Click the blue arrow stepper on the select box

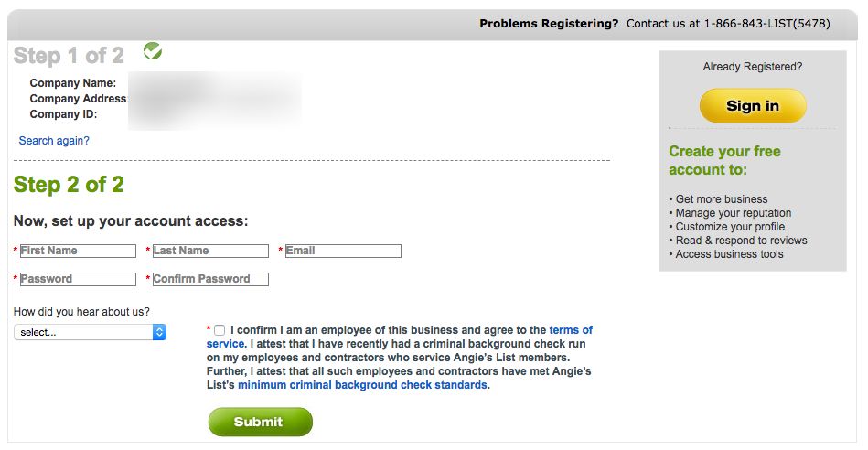[x=159, y=332]
